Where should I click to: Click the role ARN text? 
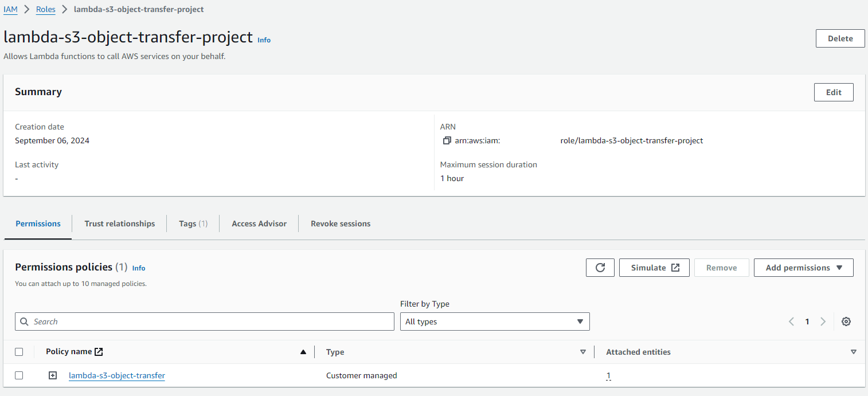point(579,140)
